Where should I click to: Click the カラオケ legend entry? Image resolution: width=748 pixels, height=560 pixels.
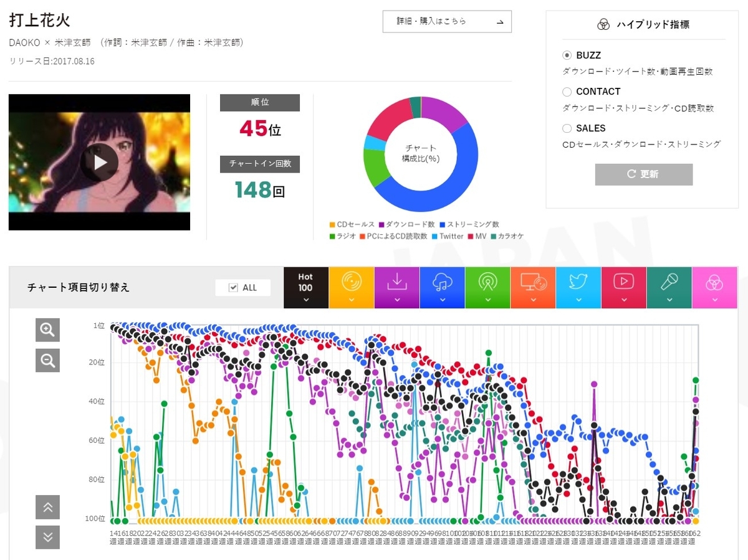(x=507, y=236)
